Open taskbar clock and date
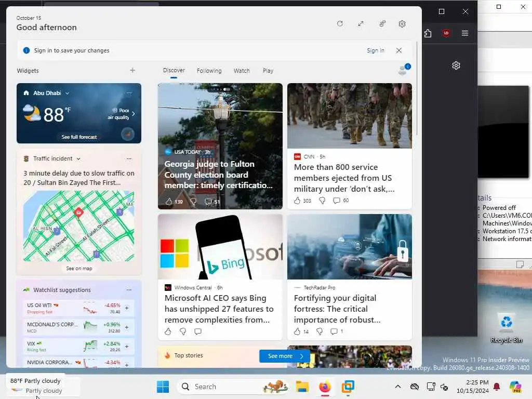 [x=473, y=387]
